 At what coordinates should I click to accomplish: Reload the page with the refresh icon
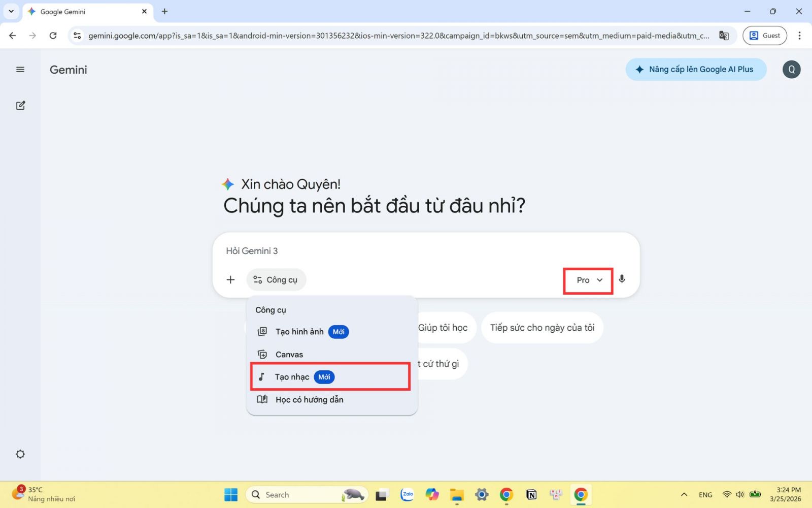[x=53, y=36]
